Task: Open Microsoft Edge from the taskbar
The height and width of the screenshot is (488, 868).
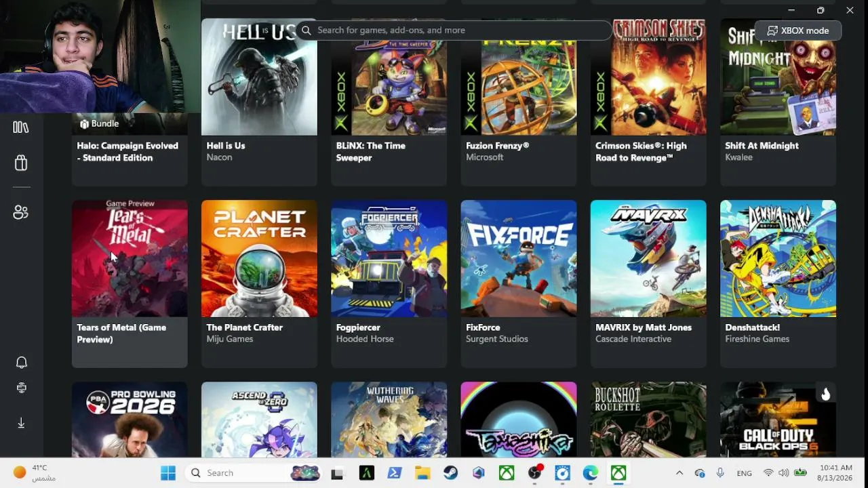Action: pyautogui.click(x=590, y=473)
